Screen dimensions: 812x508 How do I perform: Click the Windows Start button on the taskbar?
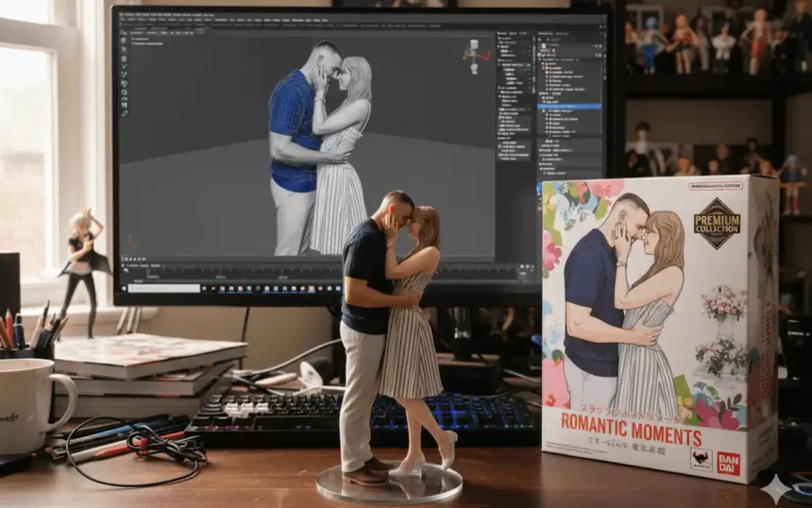pyautogui.click(x=124, y=288)
